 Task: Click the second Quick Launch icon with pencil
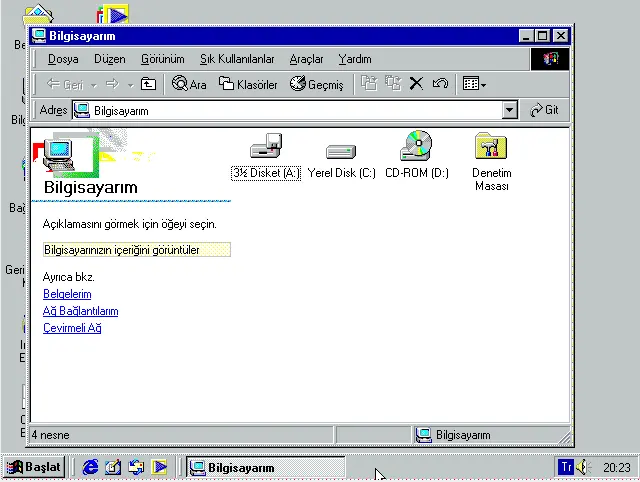click(x=113, y=467)
